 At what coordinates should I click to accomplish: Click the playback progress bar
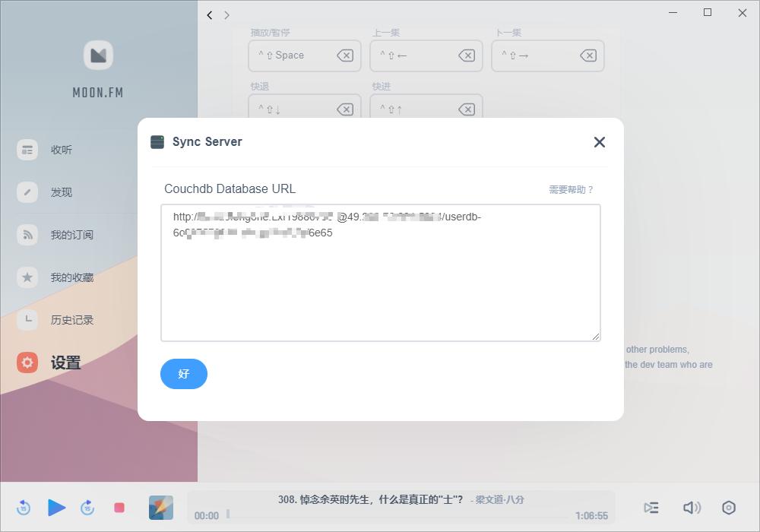(397, 515)
